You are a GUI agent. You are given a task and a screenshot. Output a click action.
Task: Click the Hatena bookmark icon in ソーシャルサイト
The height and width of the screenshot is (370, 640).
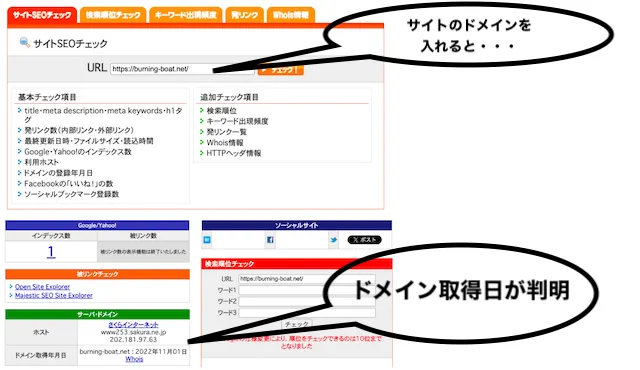(x=207, y=240)
